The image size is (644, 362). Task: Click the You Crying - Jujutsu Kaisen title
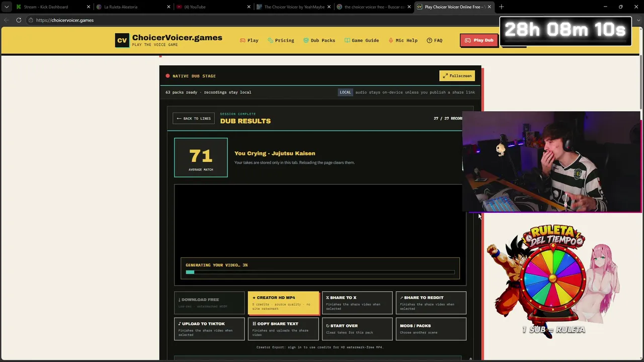[x=275, y=153]
